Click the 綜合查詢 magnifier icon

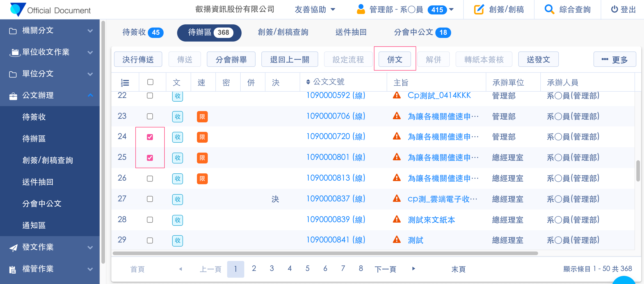[549, 9]
